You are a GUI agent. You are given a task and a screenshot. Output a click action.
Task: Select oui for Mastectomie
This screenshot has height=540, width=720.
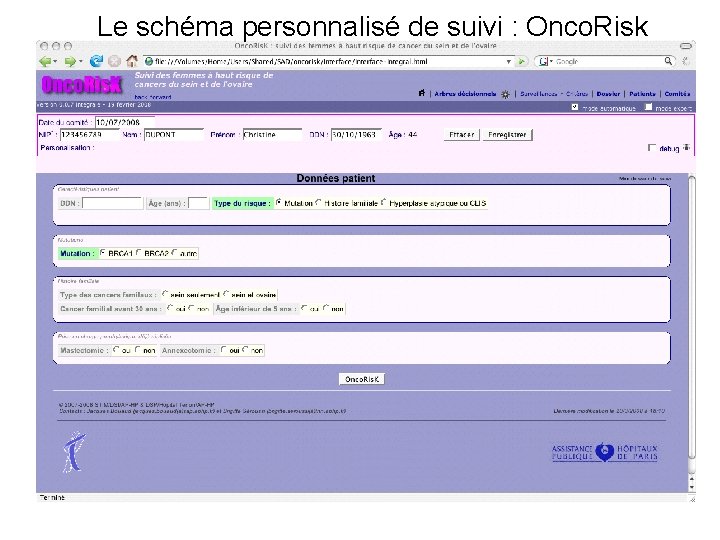[x=116, y=350]
